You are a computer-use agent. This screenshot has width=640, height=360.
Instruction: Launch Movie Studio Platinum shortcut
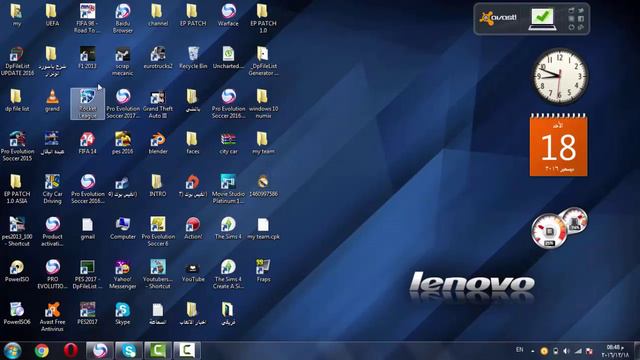tap(228, 189)
